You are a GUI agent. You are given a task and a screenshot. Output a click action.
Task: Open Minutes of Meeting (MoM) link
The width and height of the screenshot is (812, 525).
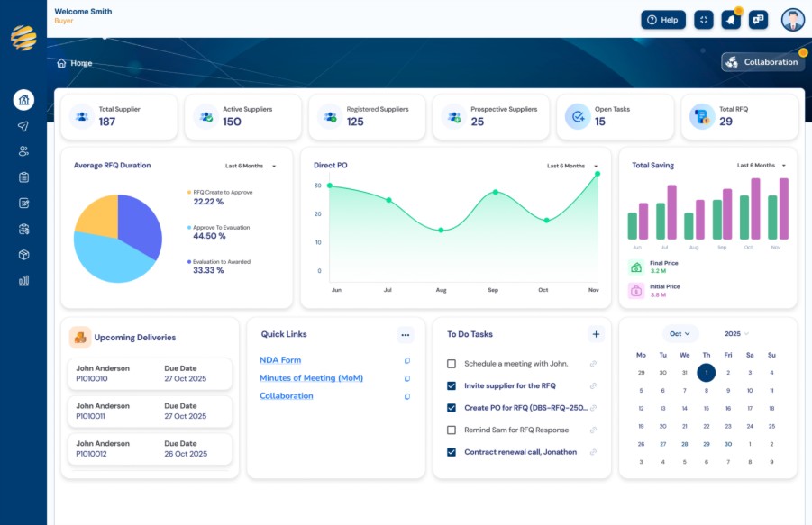pos(311,378)
